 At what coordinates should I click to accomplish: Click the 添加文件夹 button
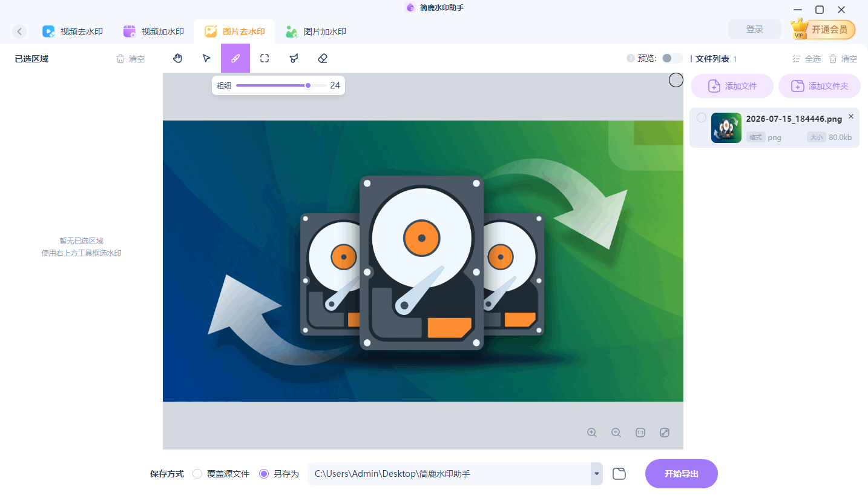point(820,86)
